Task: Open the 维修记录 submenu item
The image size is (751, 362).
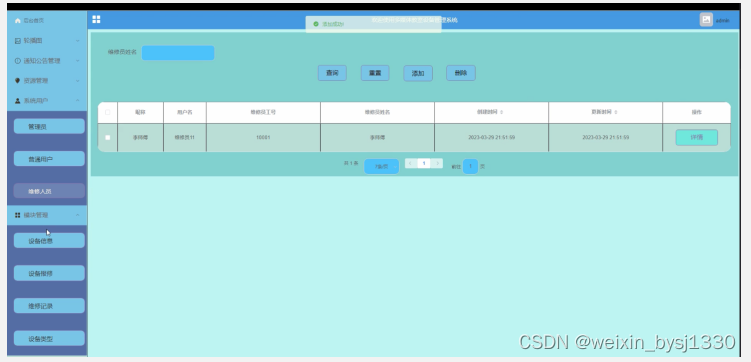Action: tap(49, 305)
